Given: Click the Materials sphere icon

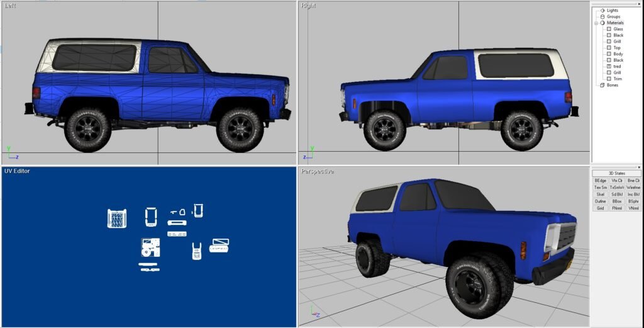Looking at the screenshot, I should (x=602, y=23).
